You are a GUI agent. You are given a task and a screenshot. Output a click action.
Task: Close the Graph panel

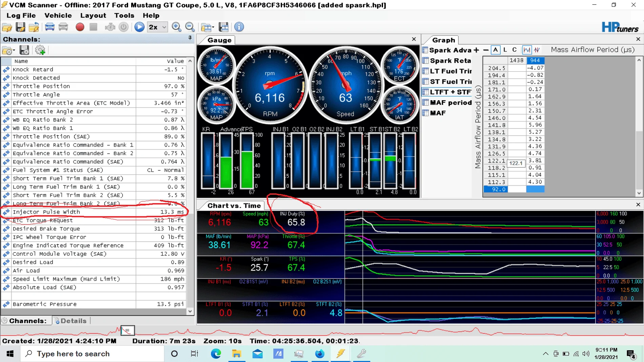point(638,39)
